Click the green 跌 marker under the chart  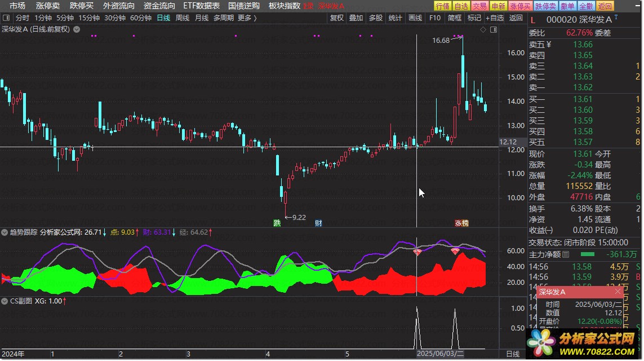click(x=277, y=223)
